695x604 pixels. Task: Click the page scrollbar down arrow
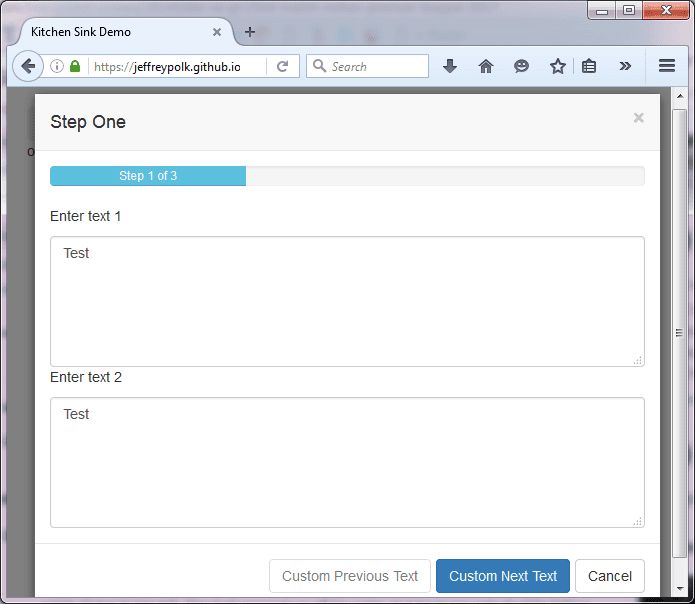coord(679,589)
